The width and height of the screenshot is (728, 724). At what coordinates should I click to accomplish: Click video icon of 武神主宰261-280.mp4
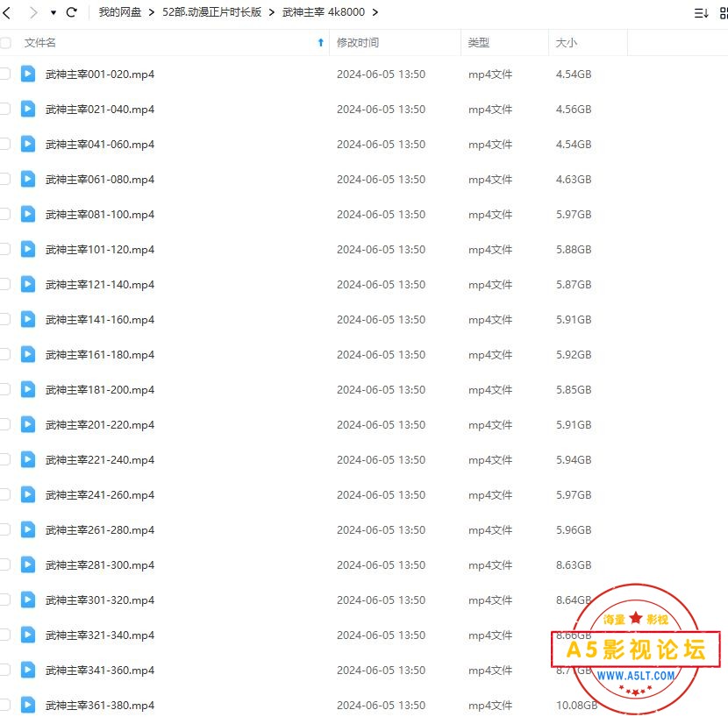28,529
